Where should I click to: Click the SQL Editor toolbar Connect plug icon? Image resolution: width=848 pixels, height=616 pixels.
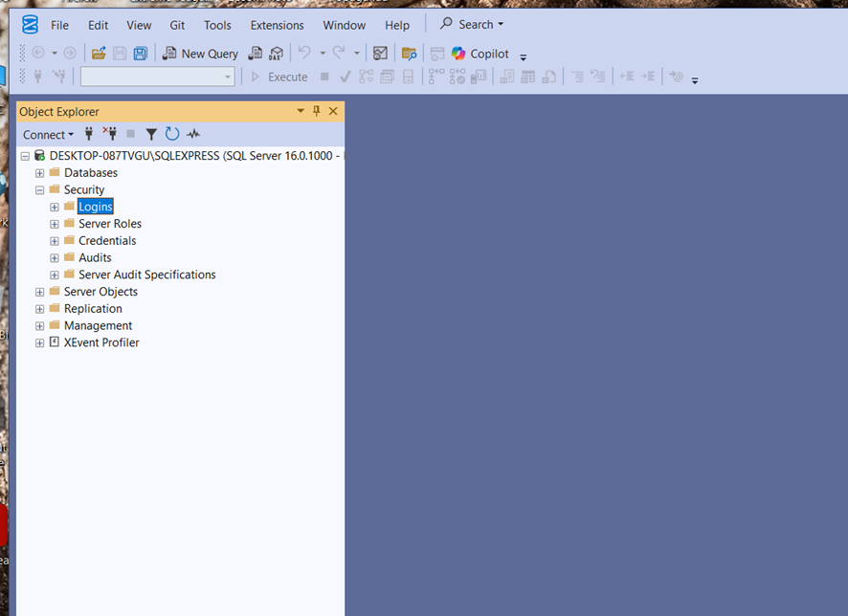tap(38, 77)
